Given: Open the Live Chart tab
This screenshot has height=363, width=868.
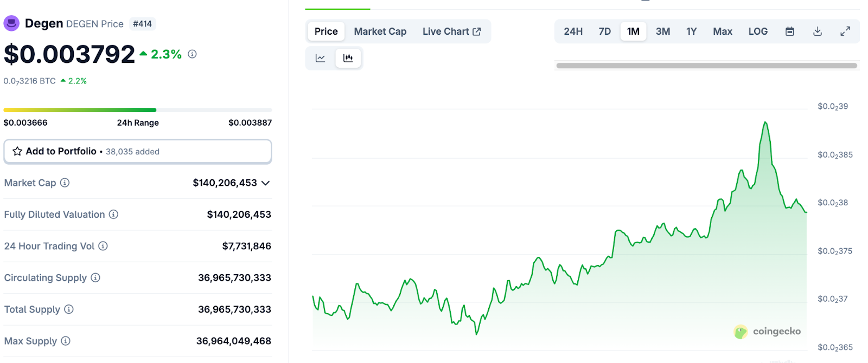Looking at the screenshot, I should (x=452, y=31).
